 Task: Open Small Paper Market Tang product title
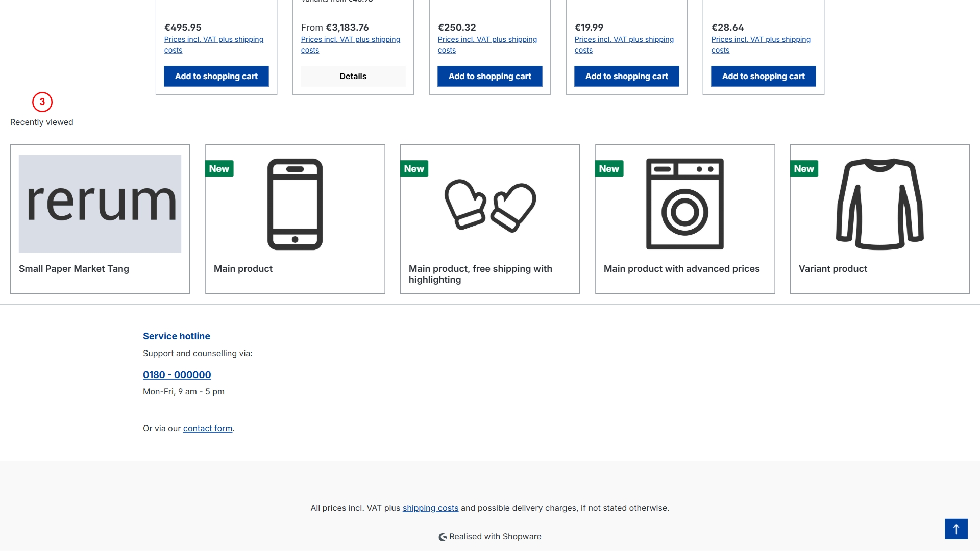pos(74,269)
